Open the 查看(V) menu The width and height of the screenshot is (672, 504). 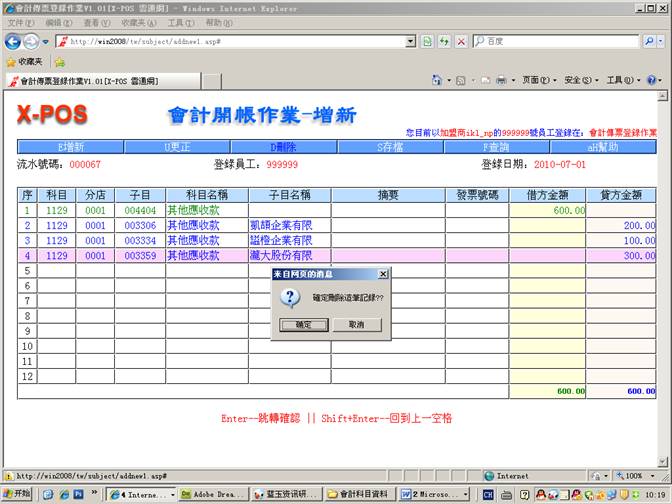click(x=96, y=22)
